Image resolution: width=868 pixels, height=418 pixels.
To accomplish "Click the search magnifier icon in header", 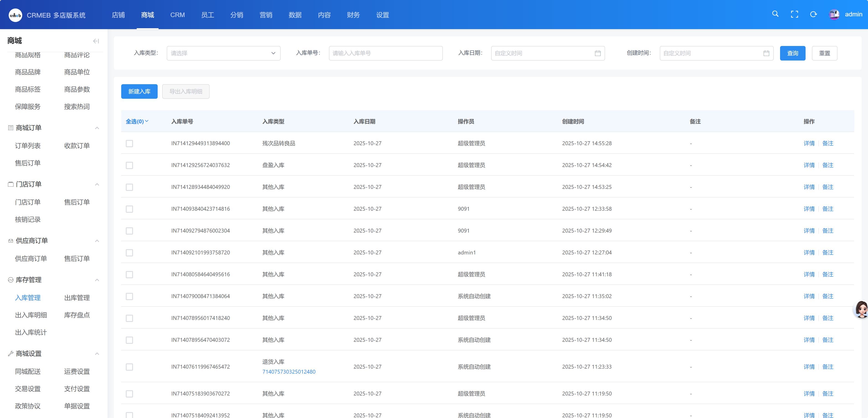I will click(x=775, y=14).
